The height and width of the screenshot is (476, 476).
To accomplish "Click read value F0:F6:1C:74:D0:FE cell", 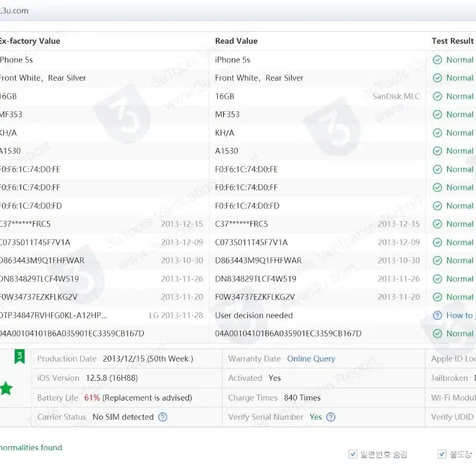I will pyautogui.click(x=246, y=169).
